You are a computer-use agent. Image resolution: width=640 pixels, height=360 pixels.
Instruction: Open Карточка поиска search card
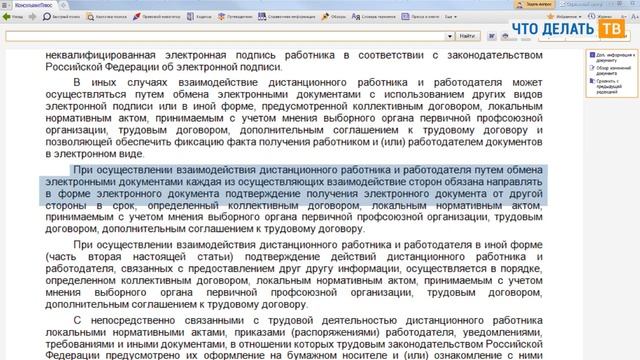[x=106, y=17]
